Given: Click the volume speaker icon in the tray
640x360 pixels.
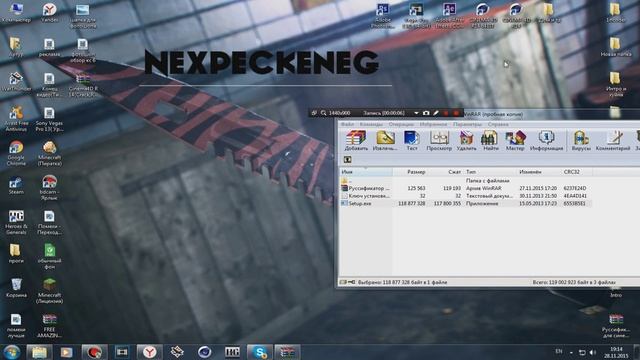Looking at the screenshot, I should pos(593,352).
